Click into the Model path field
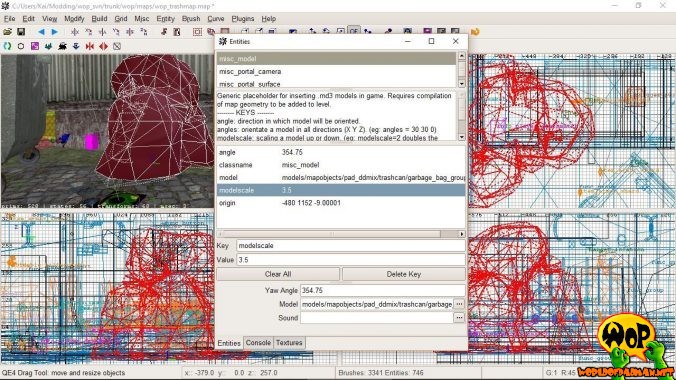The height and width of the screenshot is (380, 676). point(376,304)
